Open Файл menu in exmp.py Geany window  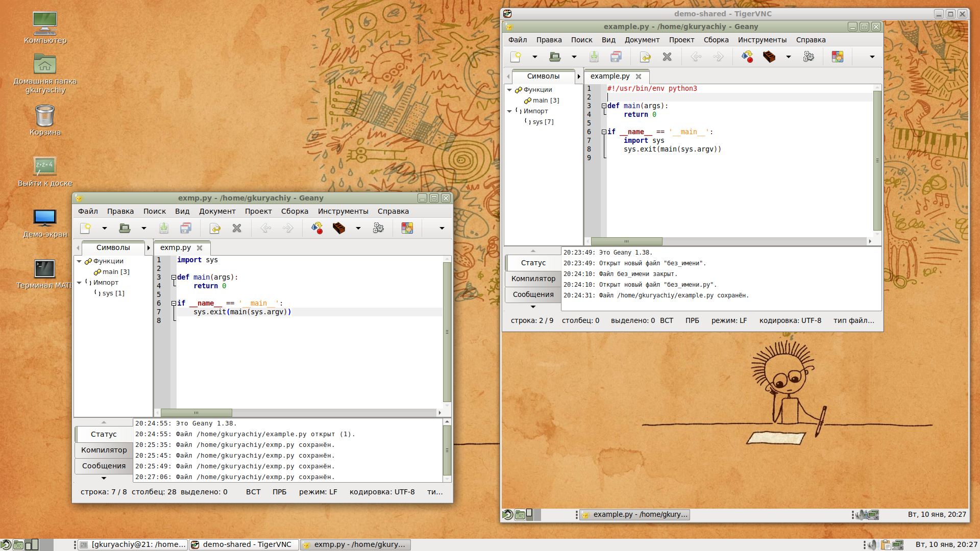88,211
